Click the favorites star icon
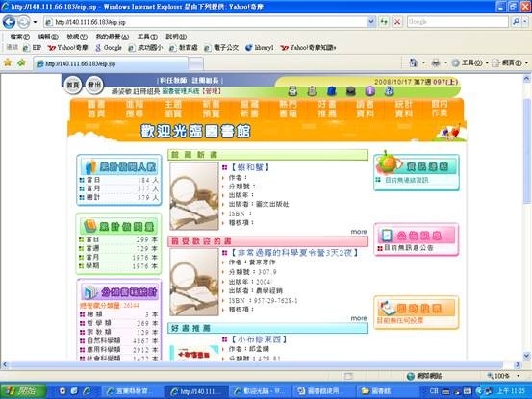Screen dimensions: 532x399 (8, 62)
